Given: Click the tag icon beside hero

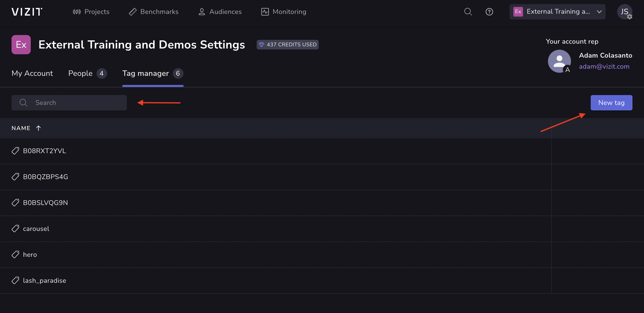Looking at the screenshot, I should click(x=15, y=254).
